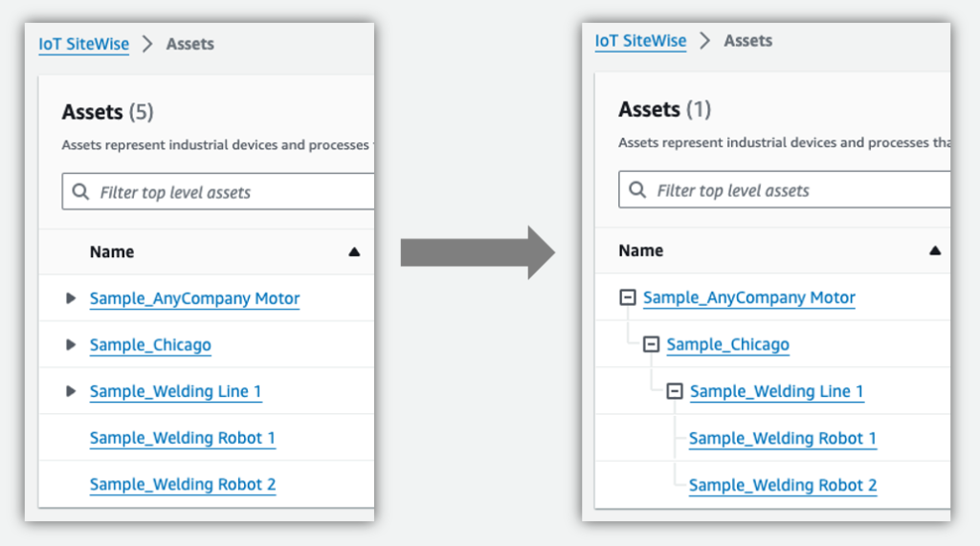Open IoT SiteWise breadcrumb in right panel
The height and width of the screenshot is (546, 980).
click(x=640, y=40)
